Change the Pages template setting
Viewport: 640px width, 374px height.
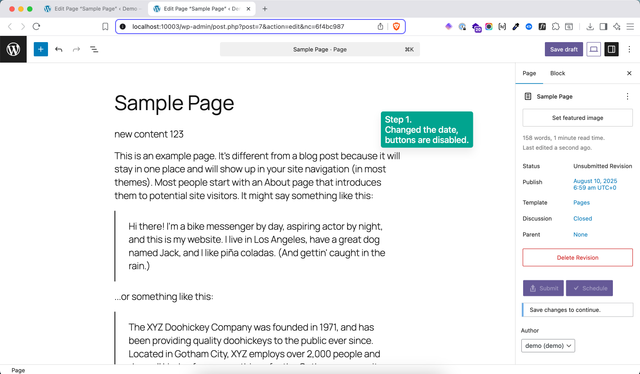581,203
